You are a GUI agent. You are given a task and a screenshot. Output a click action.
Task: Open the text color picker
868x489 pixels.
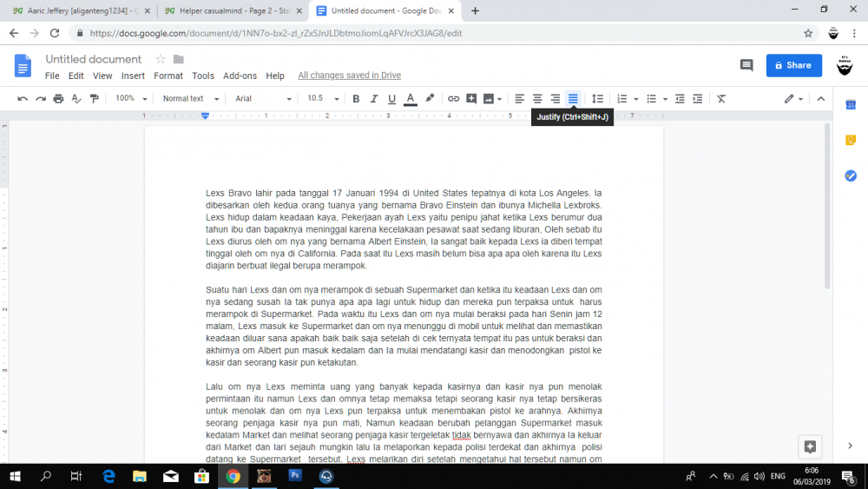coord(411,98)
